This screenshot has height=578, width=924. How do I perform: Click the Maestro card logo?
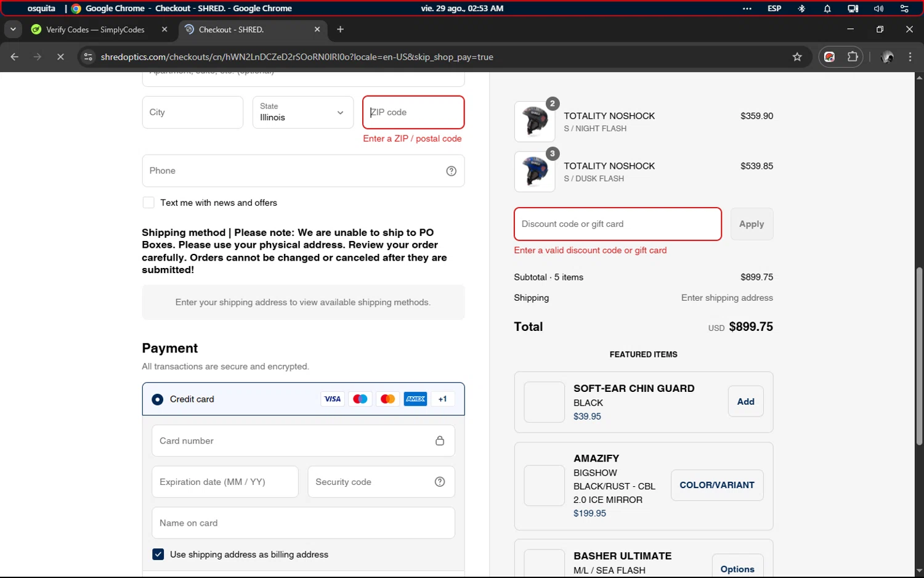360,399
